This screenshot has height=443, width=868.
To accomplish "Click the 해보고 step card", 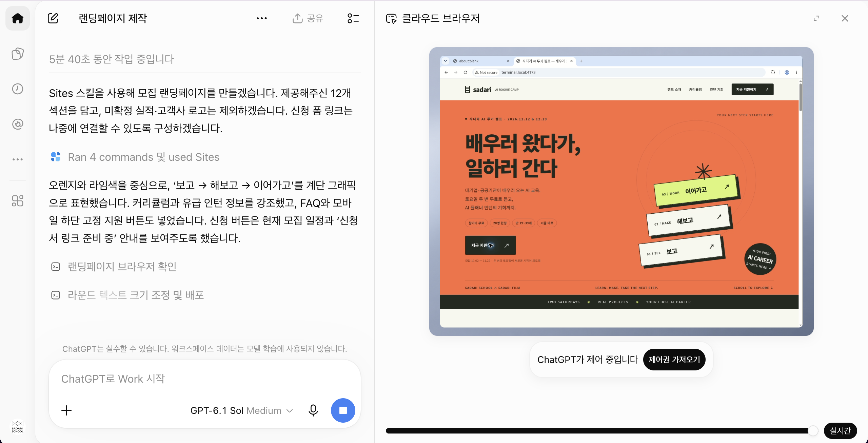I will (x=689, y=220).
